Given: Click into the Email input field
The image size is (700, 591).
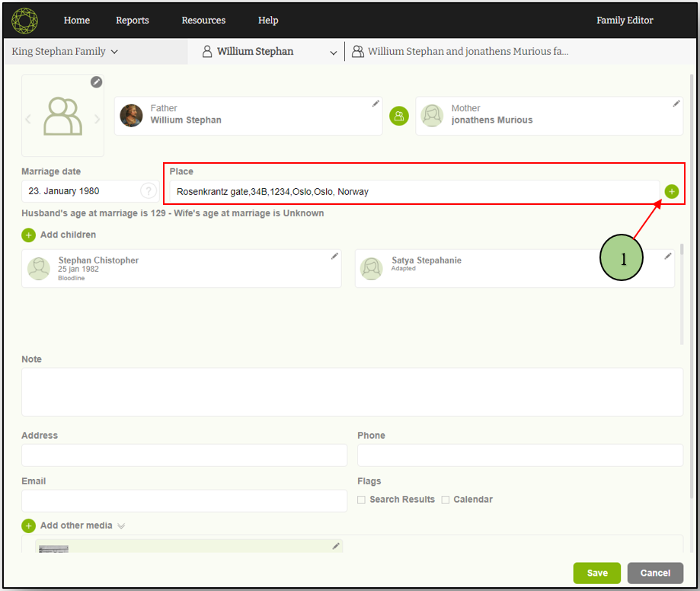Looking at the screenshot, I should click(184, 500).
